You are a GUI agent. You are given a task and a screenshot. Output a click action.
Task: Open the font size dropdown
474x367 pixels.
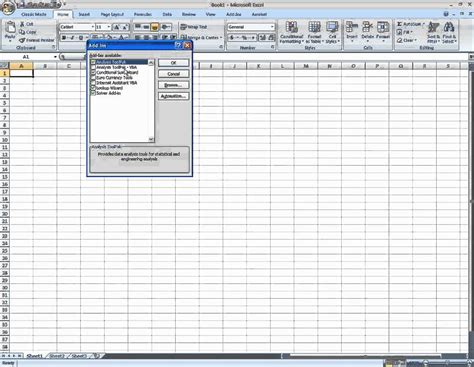109,27
